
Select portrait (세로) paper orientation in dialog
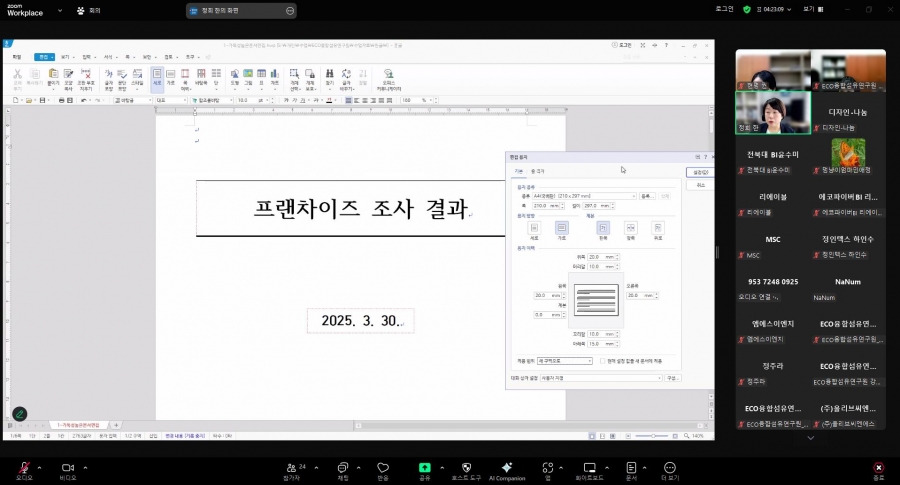(x=534, y=229)
